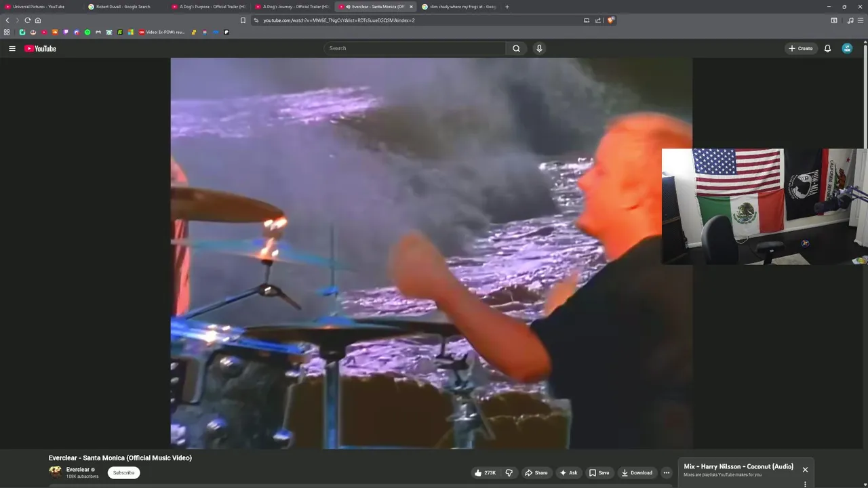
Task: Like the video (273K)
Action: 486,472
